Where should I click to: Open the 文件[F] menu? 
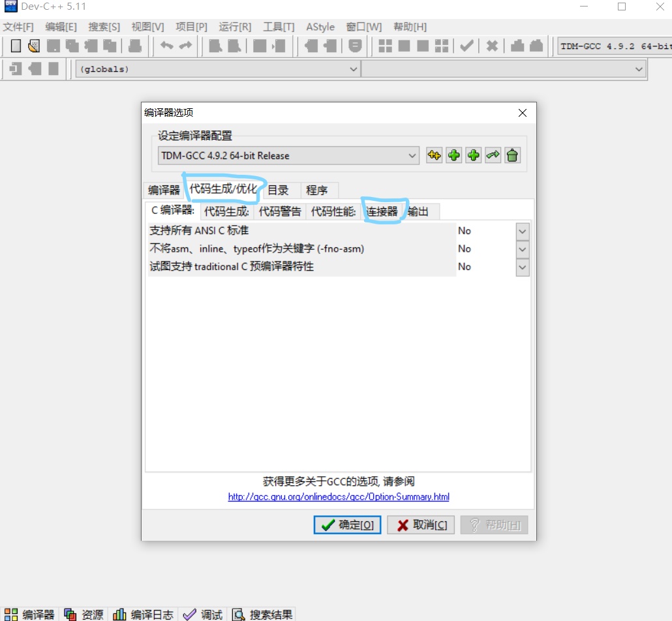click(x=18, y=27)
